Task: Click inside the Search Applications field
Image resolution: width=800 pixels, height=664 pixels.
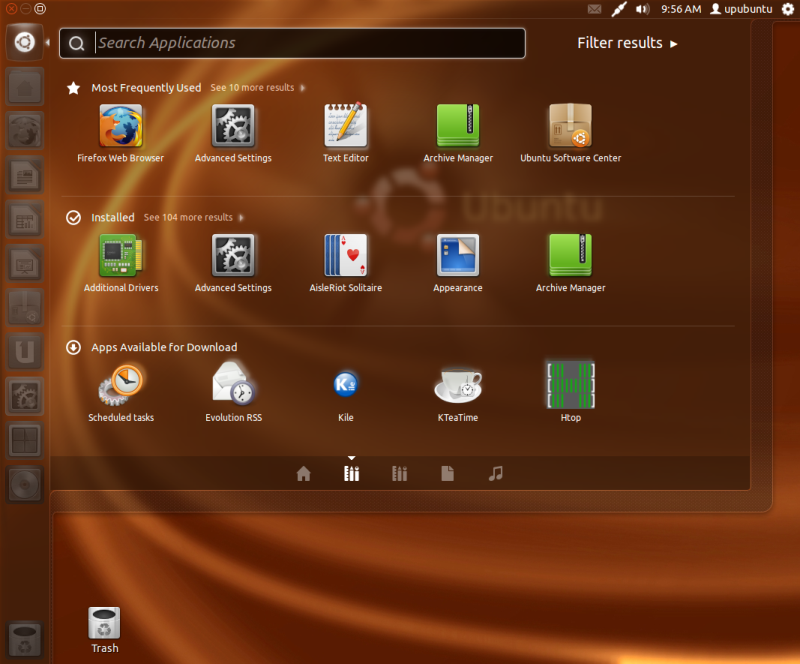Action: click(290, 43)
